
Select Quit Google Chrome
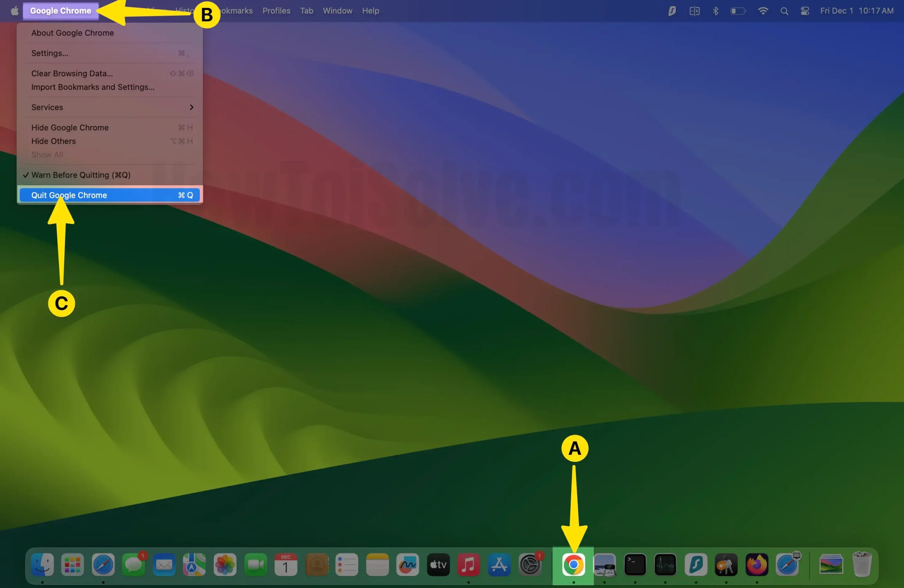coord(110,195)
